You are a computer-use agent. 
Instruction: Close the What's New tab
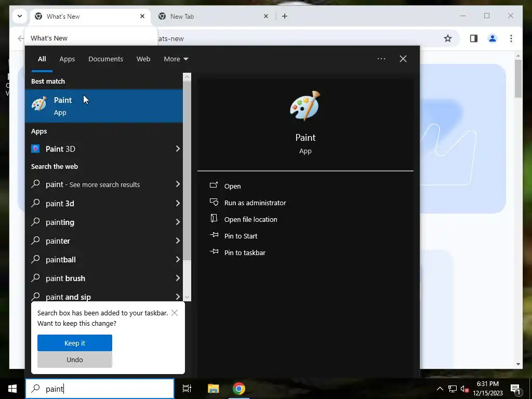(x=142, y=16)
